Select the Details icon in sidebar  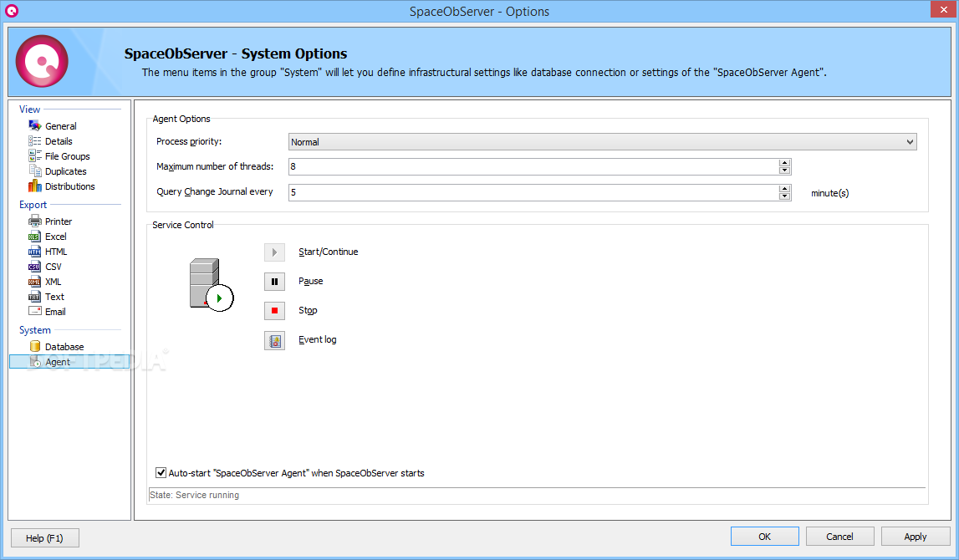(x=35, y=140)
